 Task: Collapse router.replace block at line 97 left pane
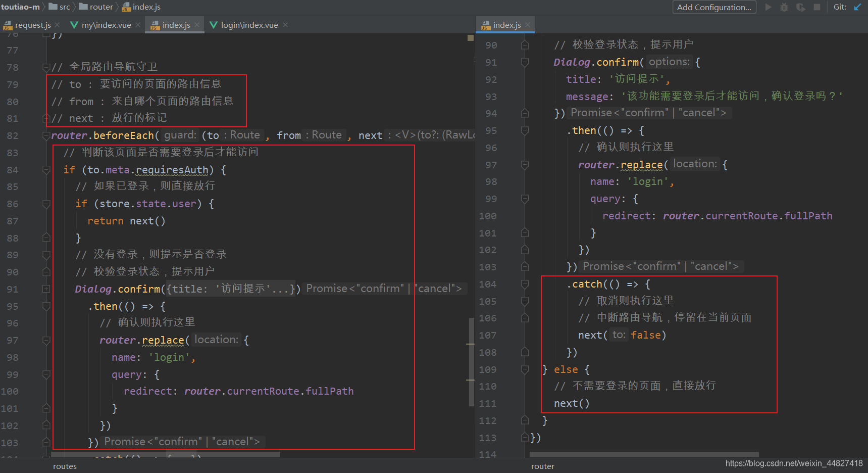[x=46, y=341]
